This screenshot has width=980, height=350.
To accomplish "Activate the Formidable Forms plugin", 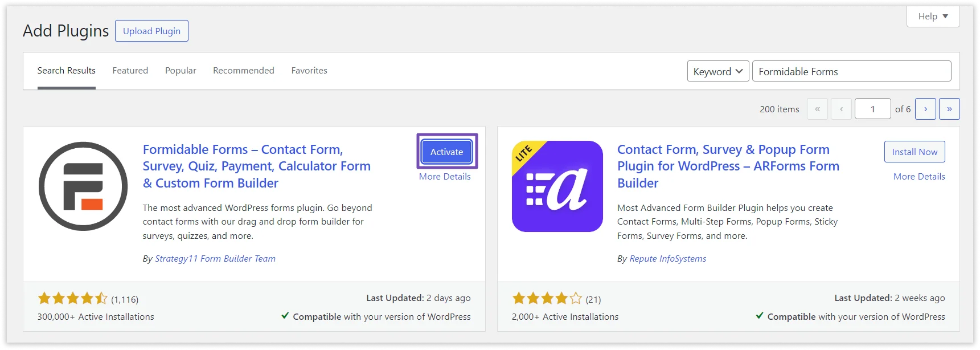I will click(446, 152).
